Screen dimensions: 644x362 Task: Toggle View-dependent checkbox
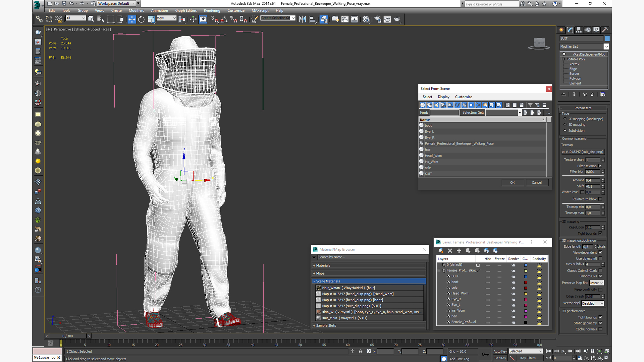[600, 253]
